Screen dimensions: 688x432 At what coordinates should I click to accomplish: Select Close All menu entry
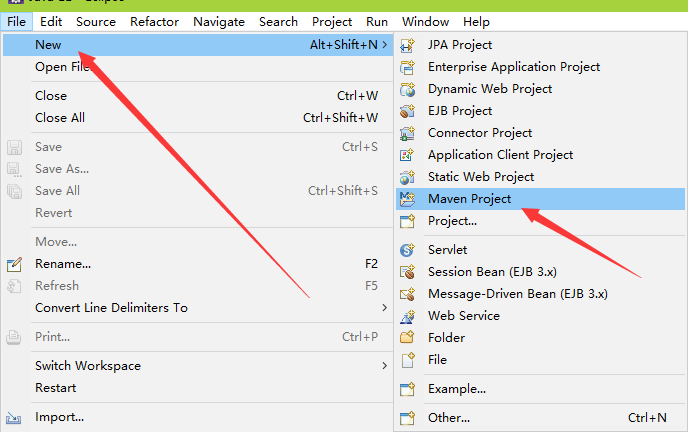pos(197,118)
